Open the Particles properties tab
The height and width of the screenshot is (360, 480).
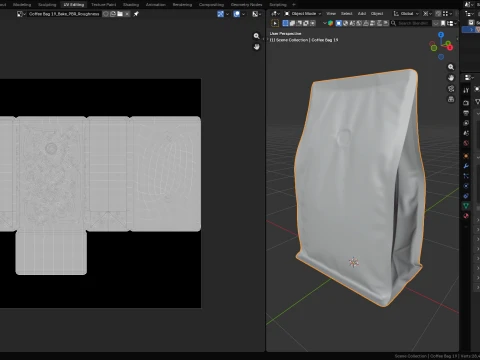[466, 176]
